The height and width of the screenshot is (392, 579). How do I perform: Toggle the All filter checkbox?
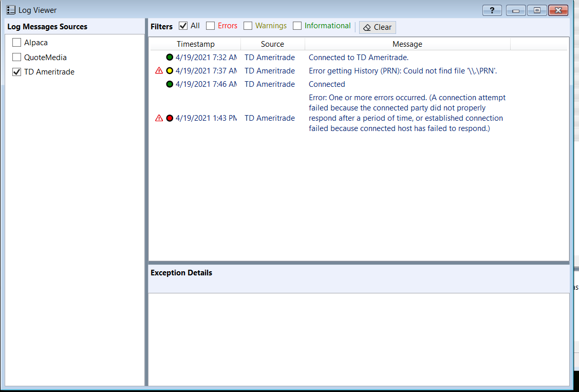click(183, 26)
